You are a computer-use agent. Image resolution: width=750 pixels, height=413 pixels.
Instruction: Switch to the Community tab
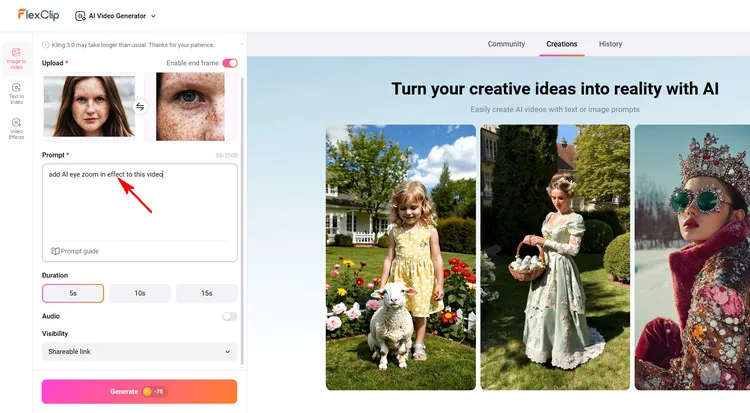(506, 44)
